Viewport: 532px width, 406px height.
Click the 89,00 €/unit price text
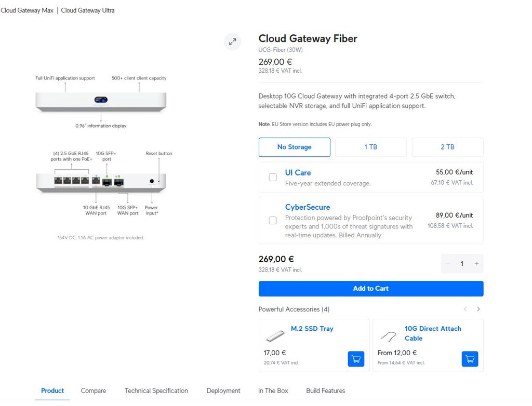pos(454,215)
